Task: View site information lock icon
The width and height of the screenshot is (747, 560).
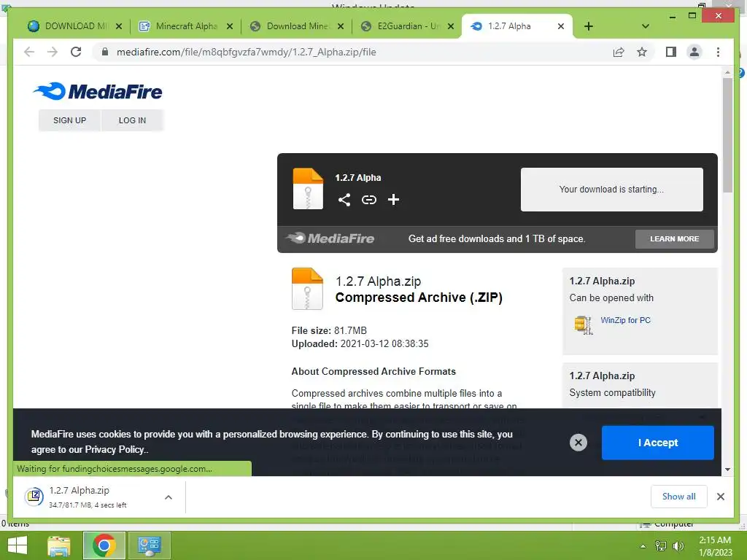Action: pyautogui.click(x=105, y=52)
